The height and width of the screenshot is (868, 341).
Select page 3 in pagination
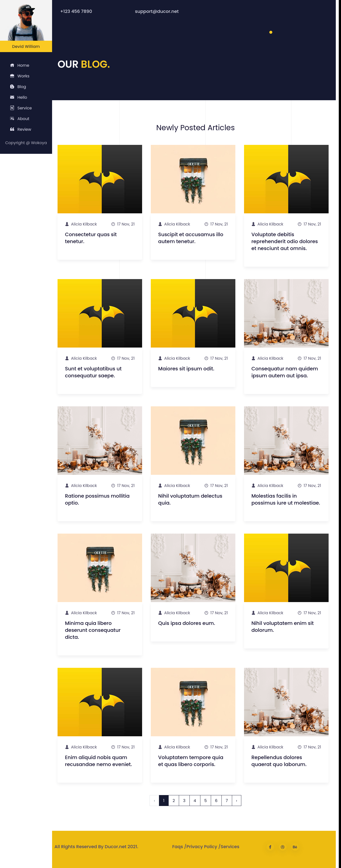pyautogui.click(x=184, y=801)
